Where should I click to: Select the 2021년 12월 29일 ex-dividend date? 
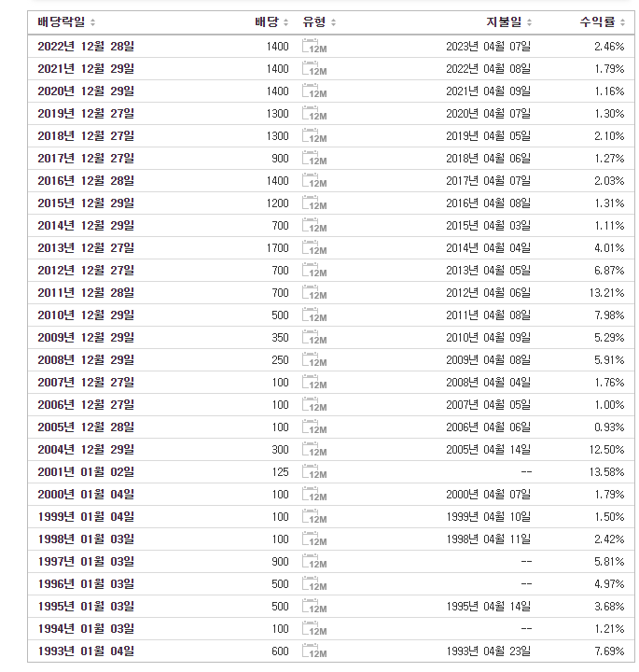(86, 68)
